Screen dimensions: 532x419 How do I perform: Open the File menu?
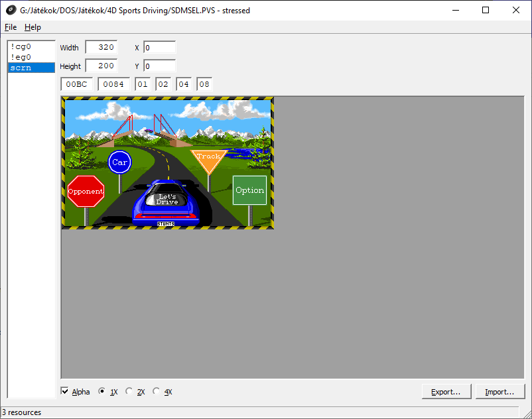tap(11, 27)
